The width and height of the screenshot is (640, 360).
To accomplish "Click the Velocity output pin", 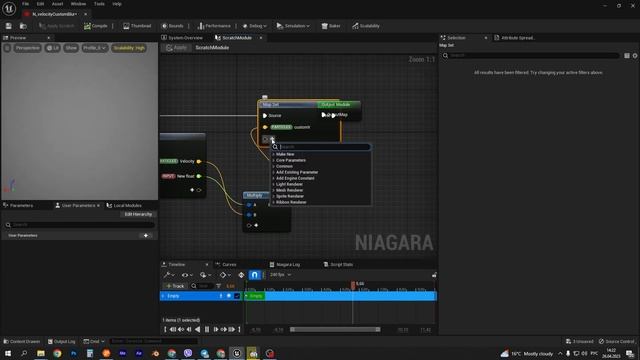I will point(199,161).
